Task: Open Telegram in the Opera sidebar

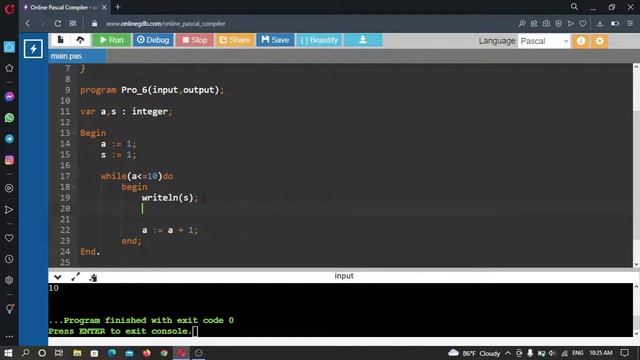Action: (9, 139)
